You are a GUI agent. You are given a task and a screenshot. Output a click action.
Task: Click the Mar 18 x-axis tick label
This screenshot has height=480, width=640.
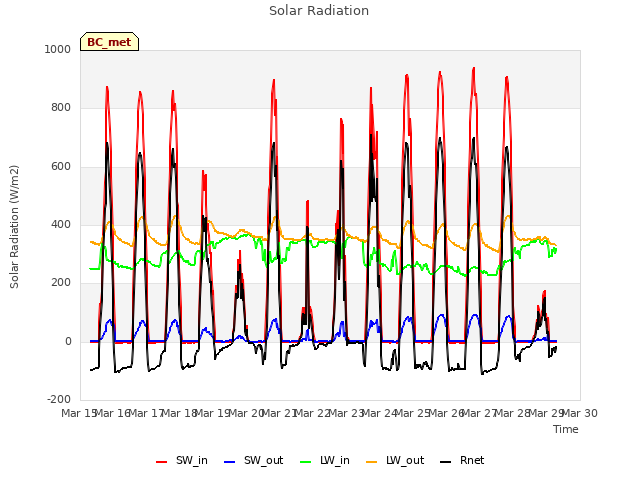(180, 413)
